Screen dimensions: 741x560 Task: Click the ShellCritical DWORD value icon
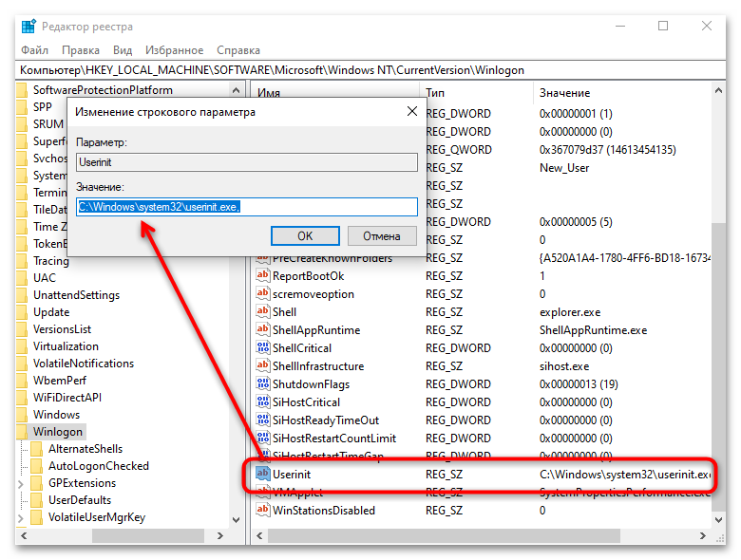click(x=263, y=348)
